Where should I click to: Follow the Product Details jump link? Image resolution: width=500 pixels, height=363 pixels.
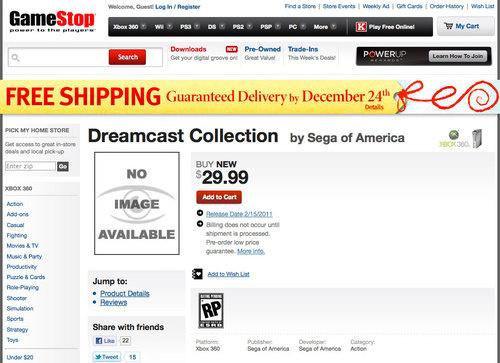[x=125, y=294]
